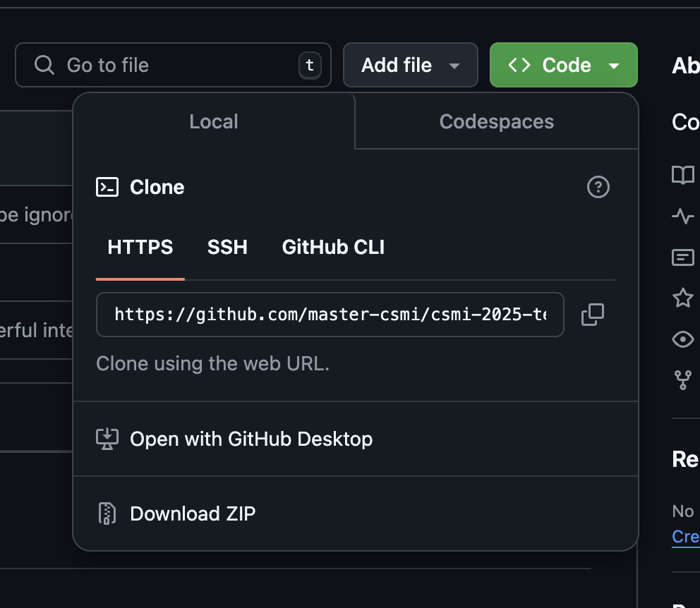Click the terminal Clone icon

107,187
